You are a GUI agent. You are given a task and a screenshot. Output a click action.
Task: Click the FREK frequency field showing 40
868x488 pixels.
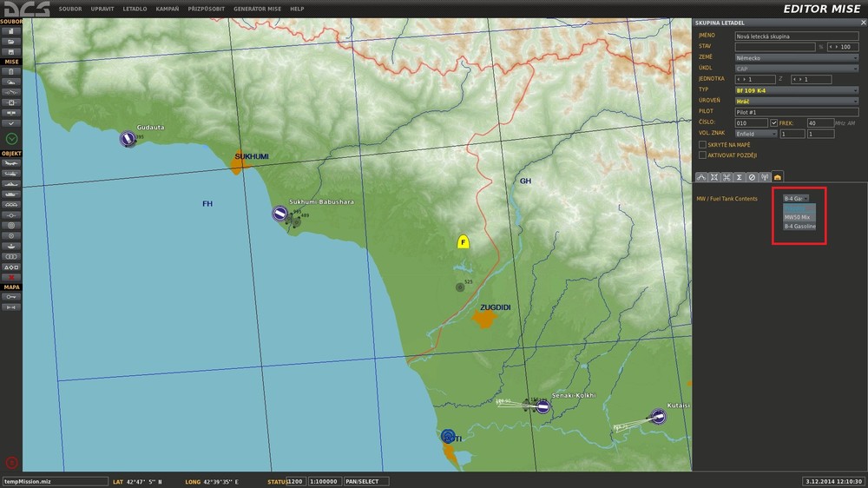(x=820, y=123)
